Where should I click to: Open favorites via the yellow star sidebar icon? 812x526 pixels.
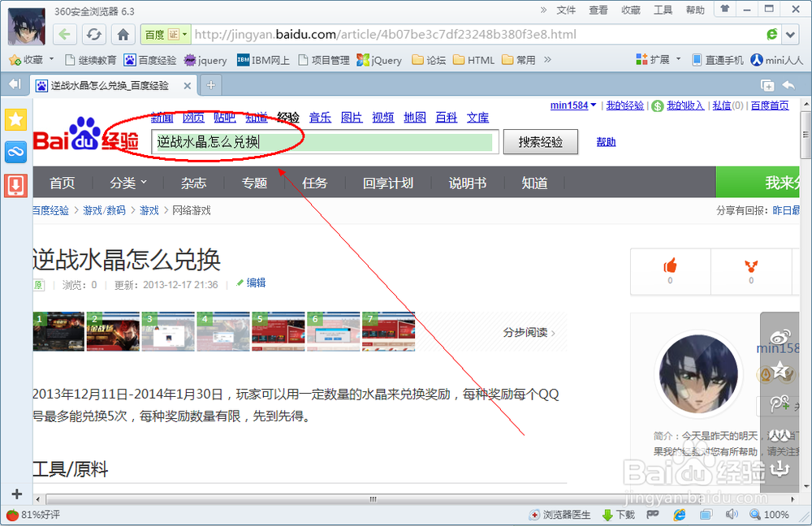click(x=15, y=119)
